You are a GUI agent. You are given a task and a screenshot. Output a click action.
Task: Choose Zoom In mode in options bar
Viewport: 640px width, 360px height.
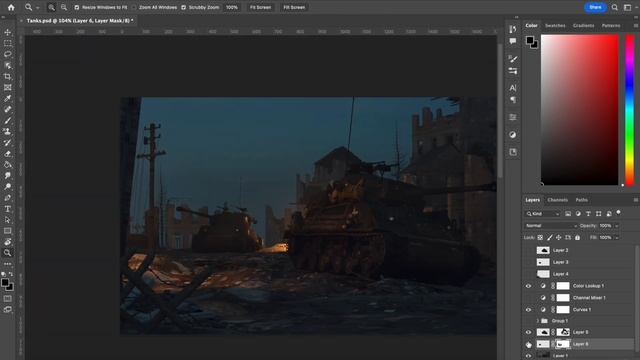point(51,7)
